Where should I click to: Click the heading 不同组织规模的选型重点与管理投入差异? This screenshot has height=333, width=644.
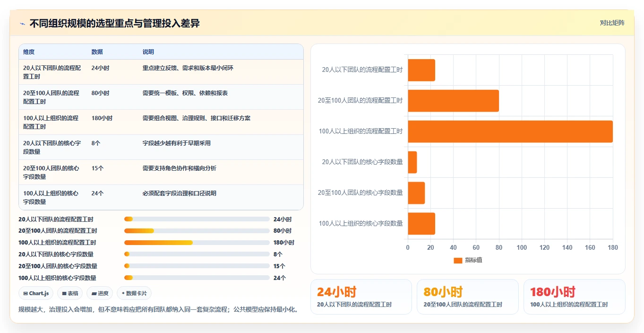coord(114,24)
